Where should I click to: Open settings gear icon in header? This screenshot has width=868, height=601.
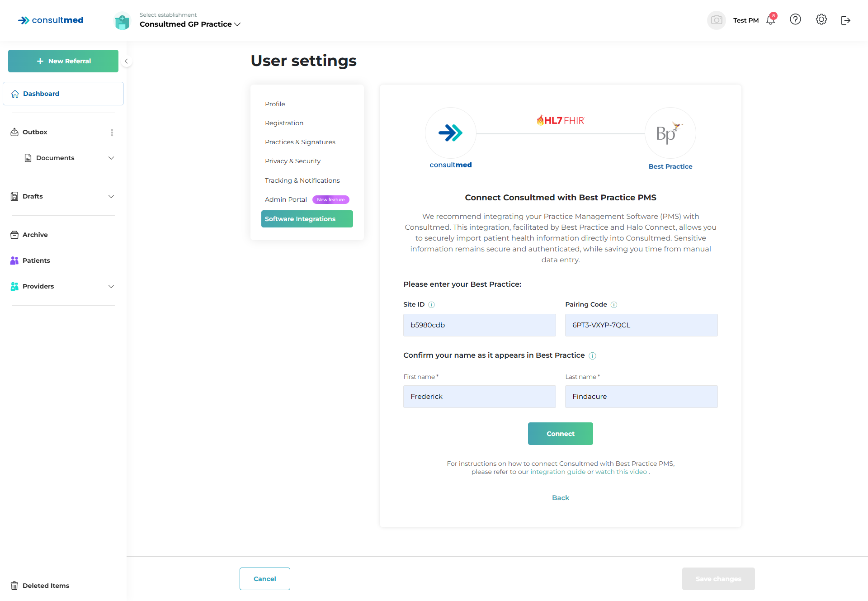[821, 19]
